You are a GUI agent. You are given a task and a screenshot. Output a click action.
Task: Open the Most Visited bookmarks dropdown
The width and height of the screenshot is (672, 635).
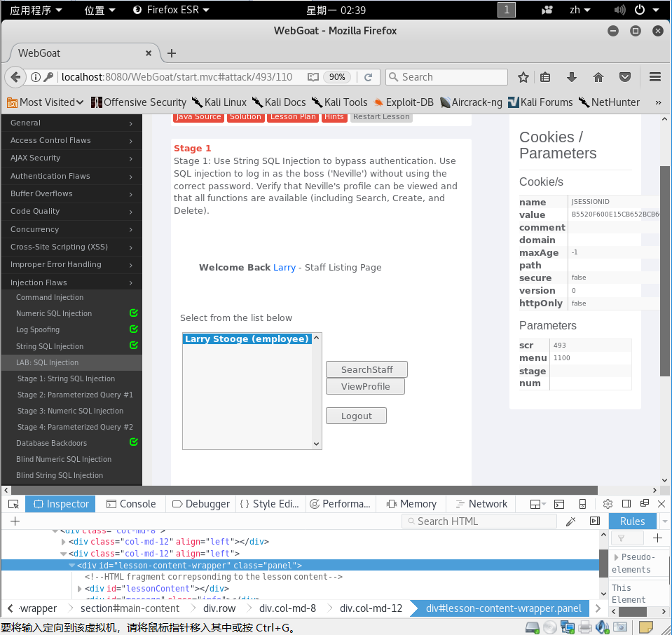click(46, 102)
